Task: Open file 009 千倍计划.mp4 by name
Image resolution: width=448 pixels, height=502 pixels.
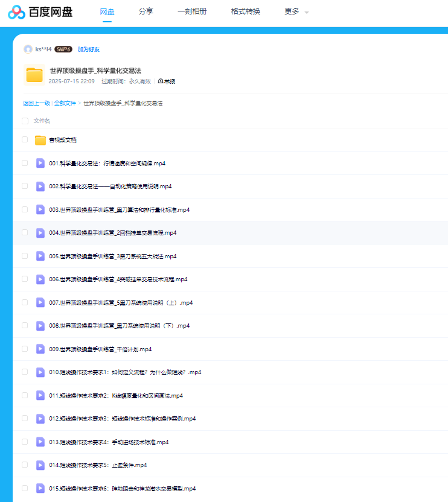Action: click(100, 349)
